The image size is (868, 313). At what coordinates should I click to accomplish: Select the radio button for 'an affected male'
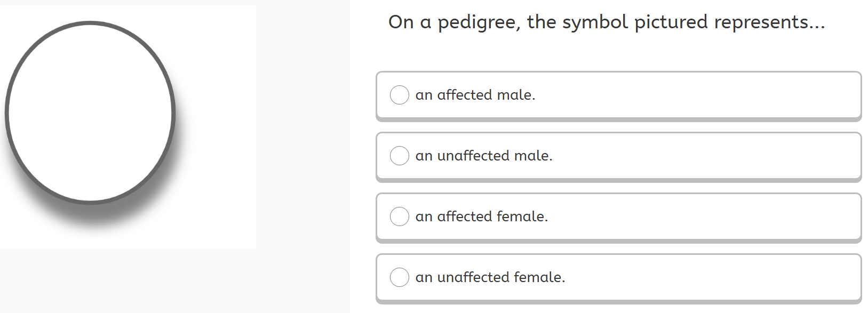399,95
